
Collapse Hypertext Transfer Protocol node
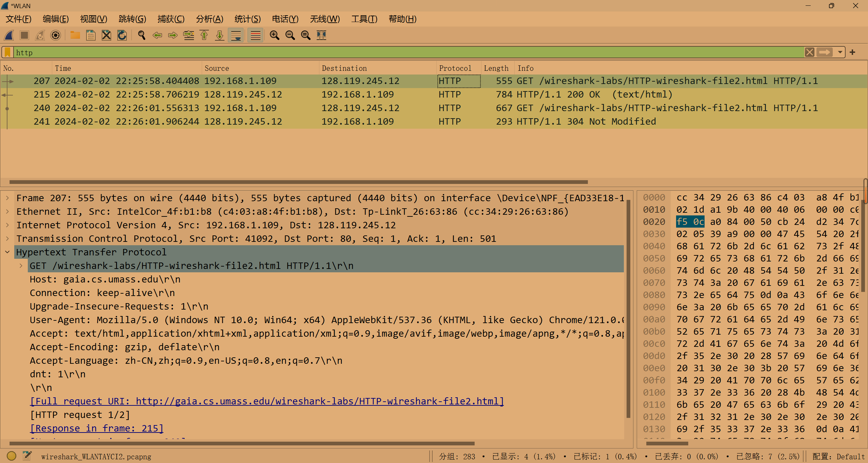click(x=7, y=252)
